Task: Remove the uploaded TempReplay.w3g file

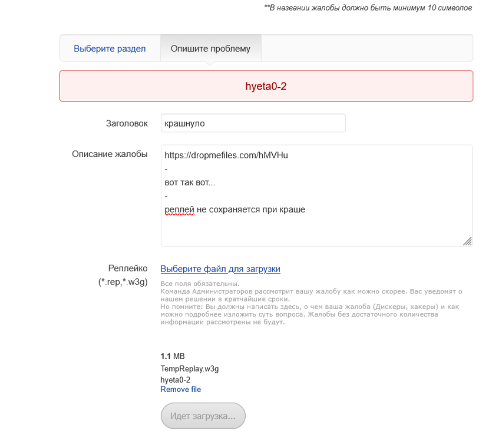Action: point(181,389)
